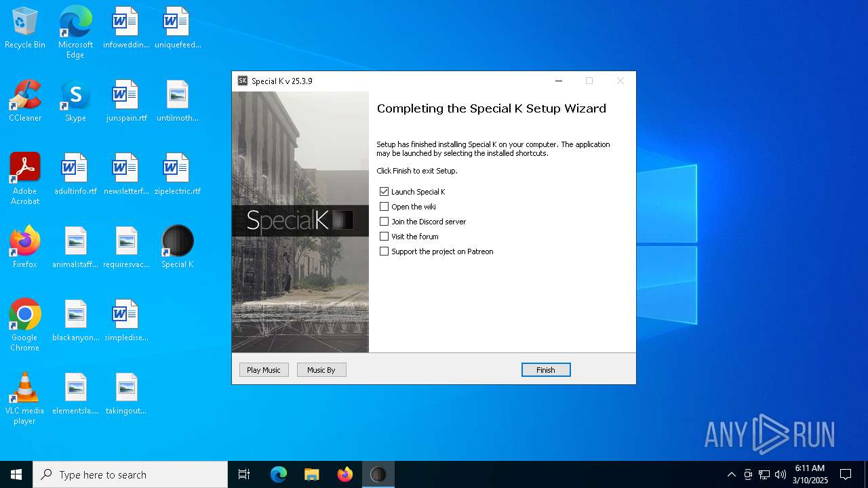Select the blackanyon... image file icon
The width and height of the screenshot is (868, 488).
click(x=75, y=321)
